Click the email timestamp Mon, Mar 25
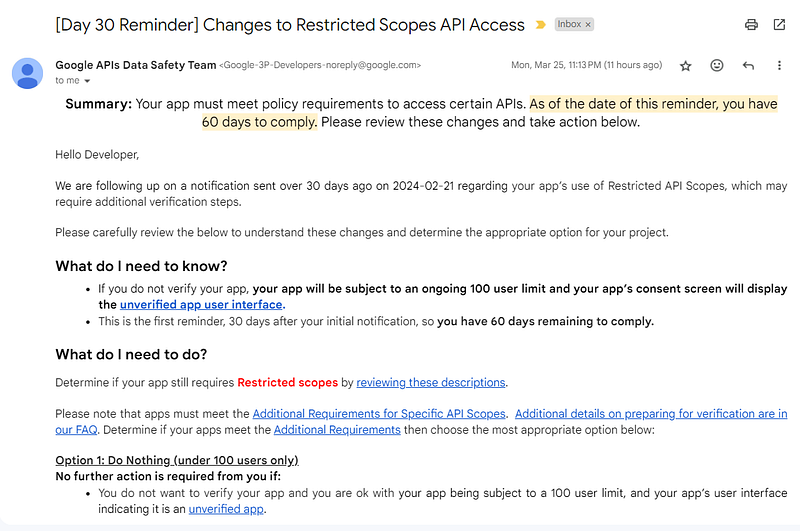Image resolution: width=800 pixels, height=531 pixels. pyautogui.click(x=586, y=66)
